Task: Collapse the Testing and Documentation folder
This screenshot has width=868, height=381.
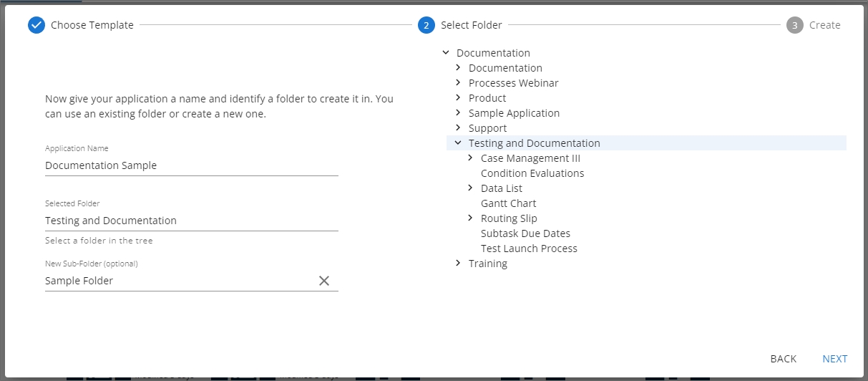Action: pos(458,143)
